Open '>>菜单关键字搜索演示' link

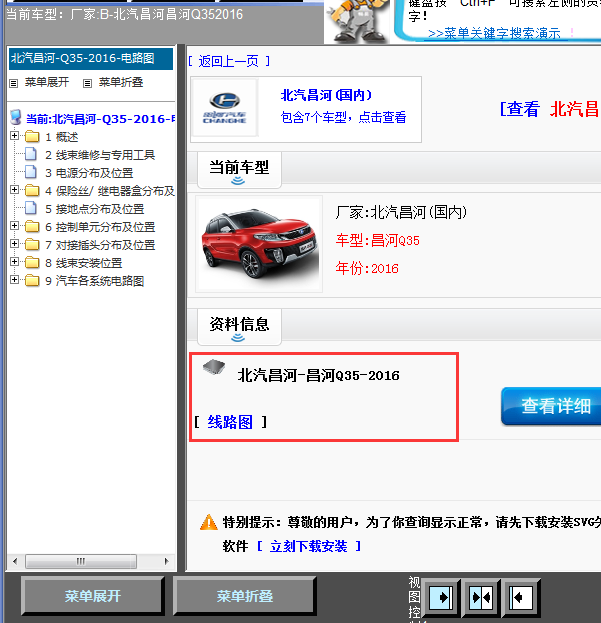(494, 33)
